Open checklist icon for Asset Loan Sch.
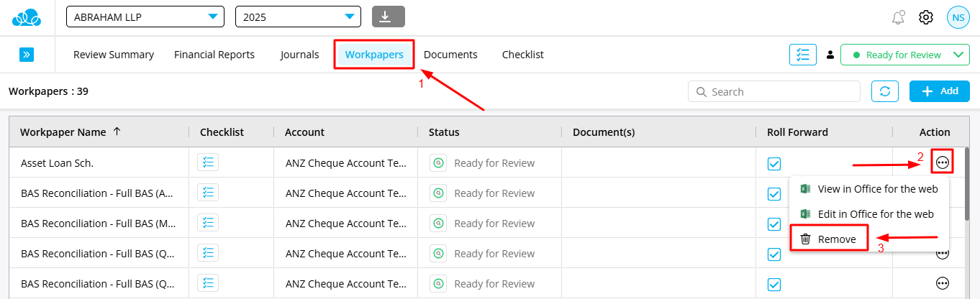 pyautogui.click(x=208, y=162)
